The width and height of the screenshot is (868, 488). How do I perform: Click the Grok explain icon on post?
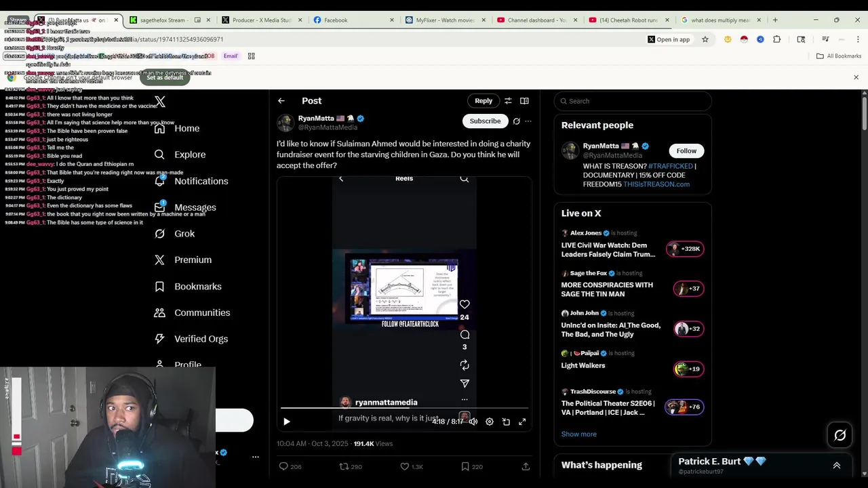click(x=517, y=121)
